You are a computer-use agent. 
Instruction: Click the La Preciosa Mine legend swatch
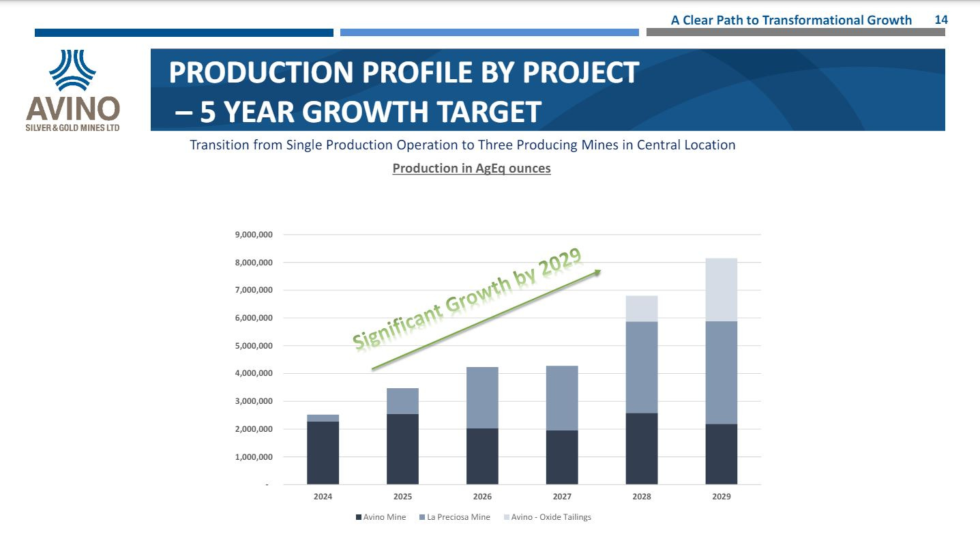pos(423,517)
